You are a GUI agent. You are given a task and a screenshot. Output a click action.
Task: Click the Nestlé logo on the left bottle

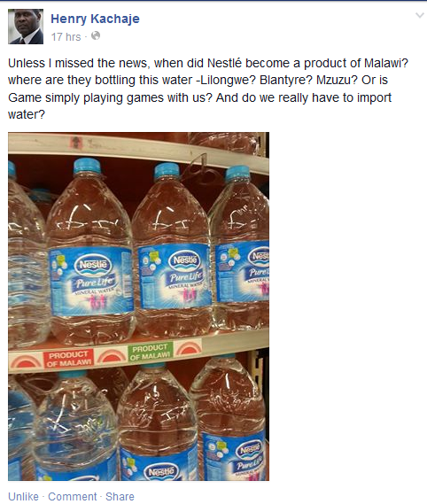point(93,266)
